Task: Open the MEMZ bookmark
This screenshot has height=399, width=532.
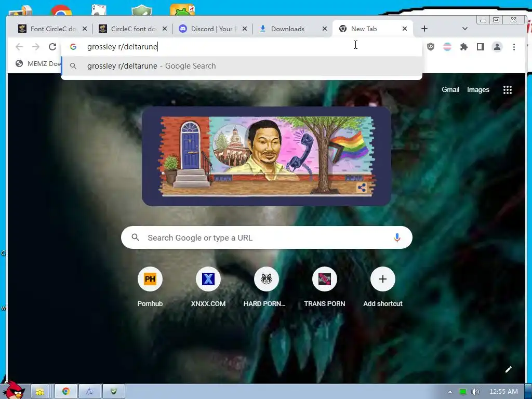Action: click(38, 63)
